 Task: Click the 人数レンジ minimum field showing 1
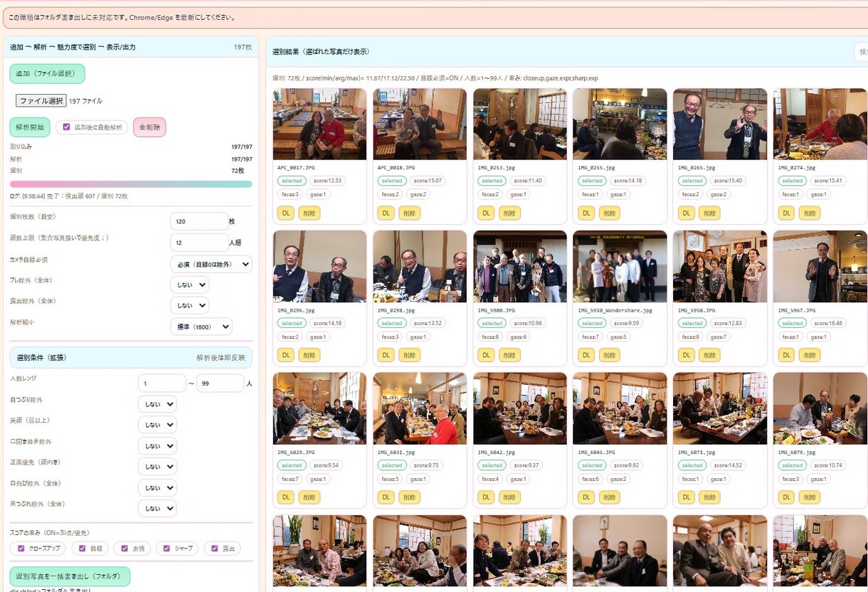click(x=162, y=384)
